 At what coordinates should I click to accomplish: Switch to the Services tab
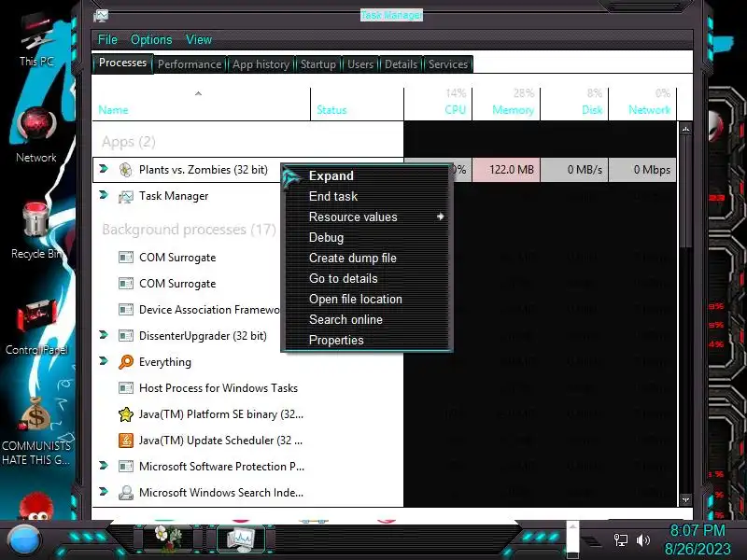coord(448,64)
